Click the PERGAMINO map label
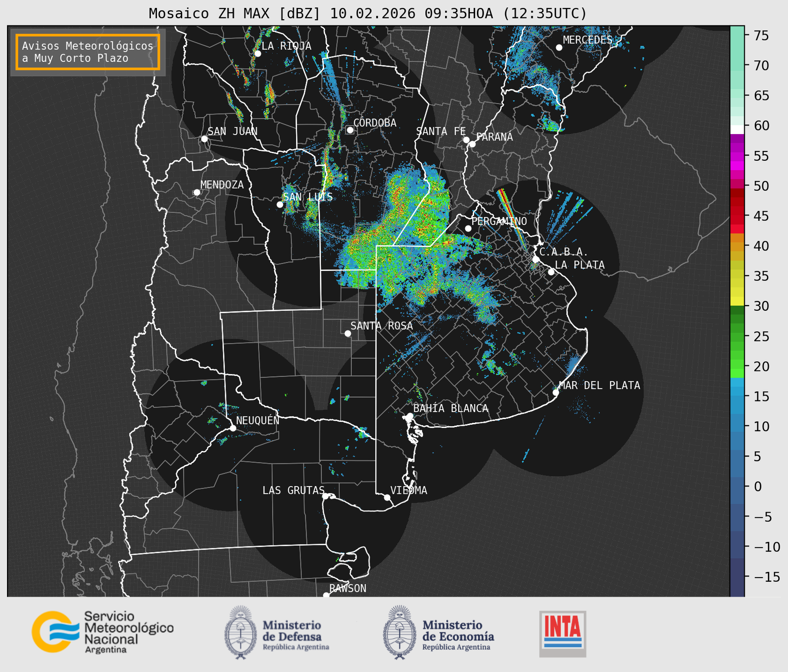Viewport: 788px width, 672px height. (x=499, y=221)
